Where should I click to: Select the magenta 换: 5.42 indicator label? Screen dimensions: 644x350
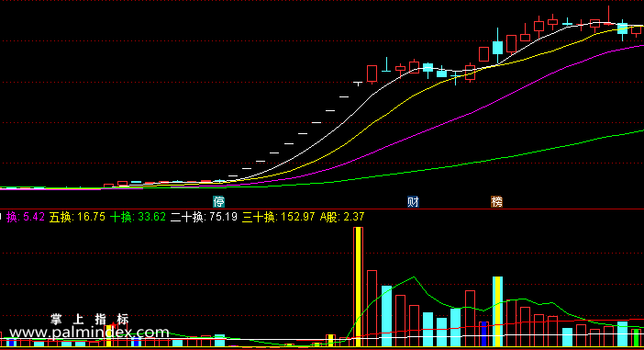point(26,217)
